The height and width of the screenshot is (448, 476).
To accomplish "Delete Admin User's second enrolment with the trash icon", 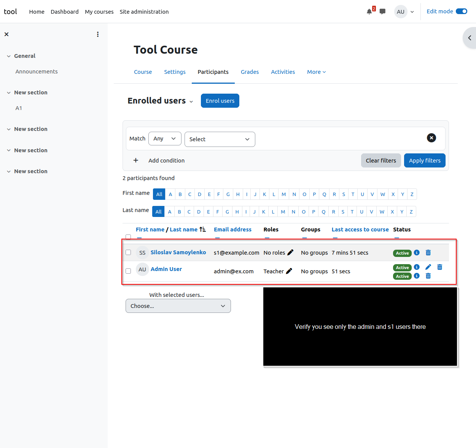I will [428, 276].
